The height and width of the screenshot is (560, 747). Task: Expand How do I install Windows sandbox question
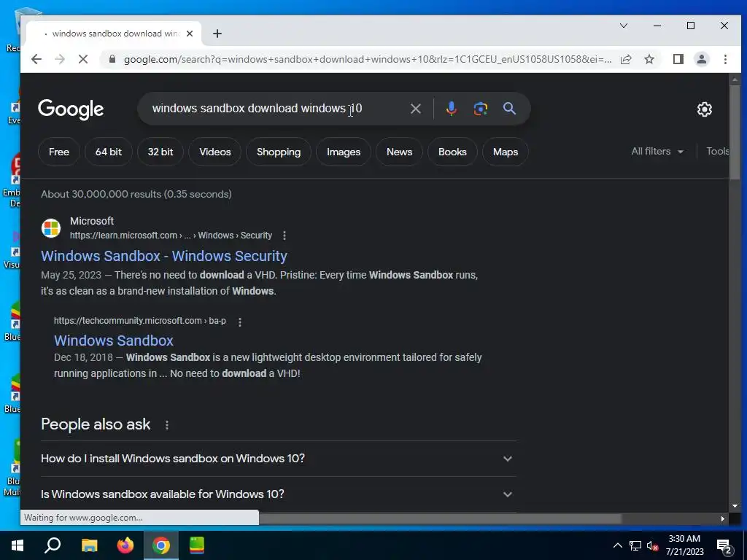click(x=278, y=459)
